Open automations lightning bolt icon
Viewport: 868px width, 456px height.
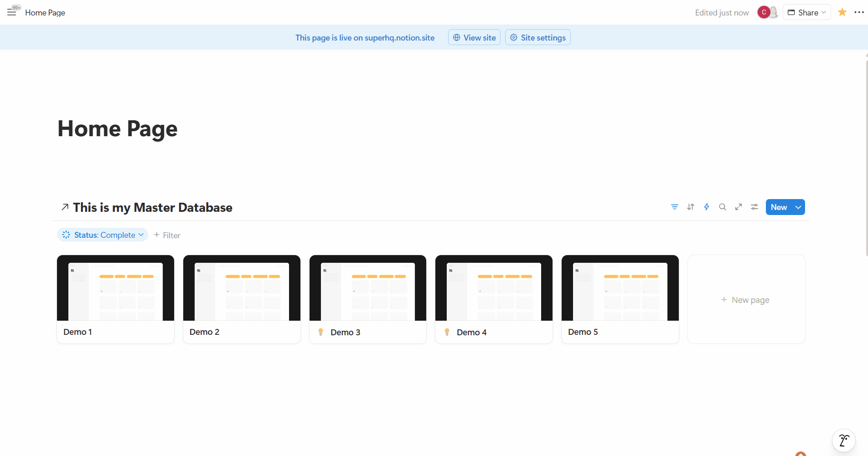pyautogui.click(x=707, y=207)
